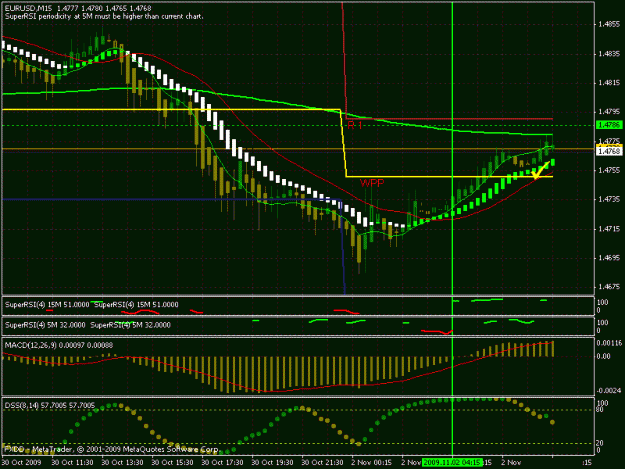Image resolution: width=625 pixels, height=469 pixels.
Task: Click the white 1.4768 current price tag
Action: point(609,151)
